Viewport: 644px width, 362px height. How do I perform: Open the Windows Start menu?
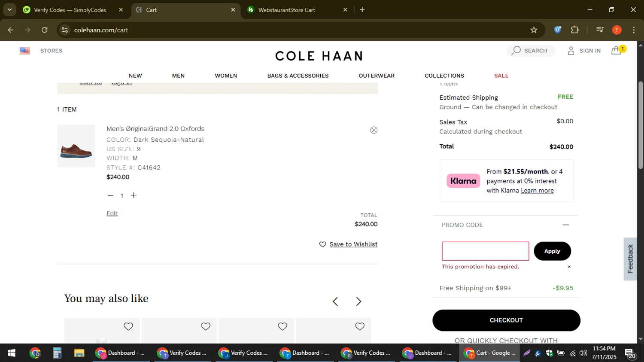pos(12,353)
